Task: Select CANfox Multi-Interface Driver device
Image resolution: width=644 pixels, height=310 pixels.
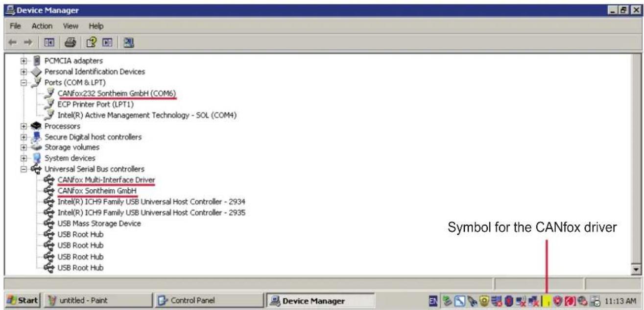Action: tap(106, 180)
